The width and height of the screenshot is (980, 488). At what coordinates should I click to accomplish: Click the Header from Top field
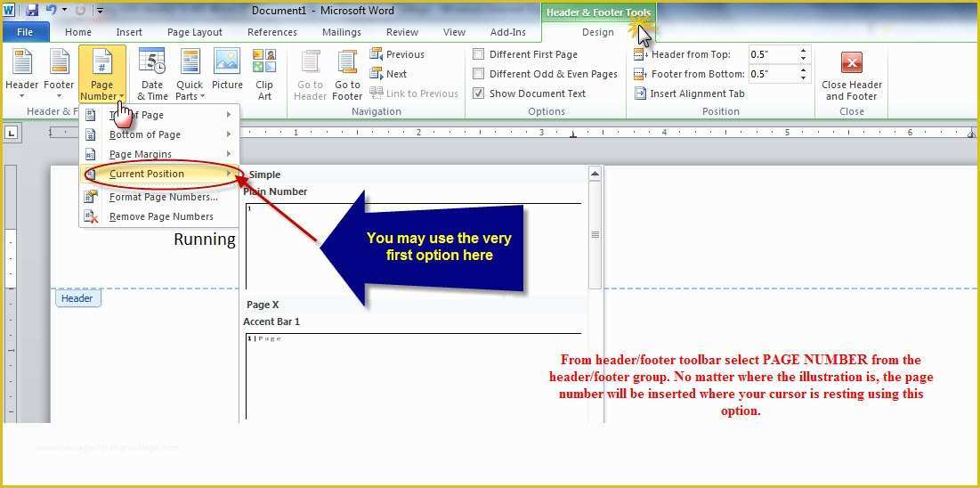773,54
